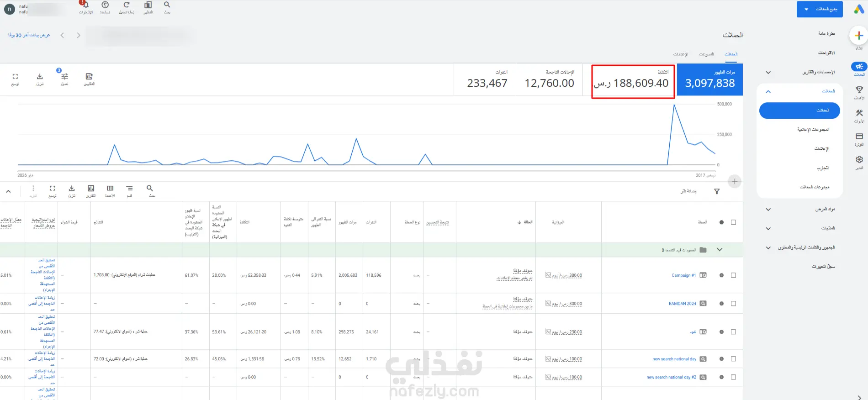Open نظرة عامة in the sidebar
Image resolution: width=868 pixels, height=400 pixels.
826,34
